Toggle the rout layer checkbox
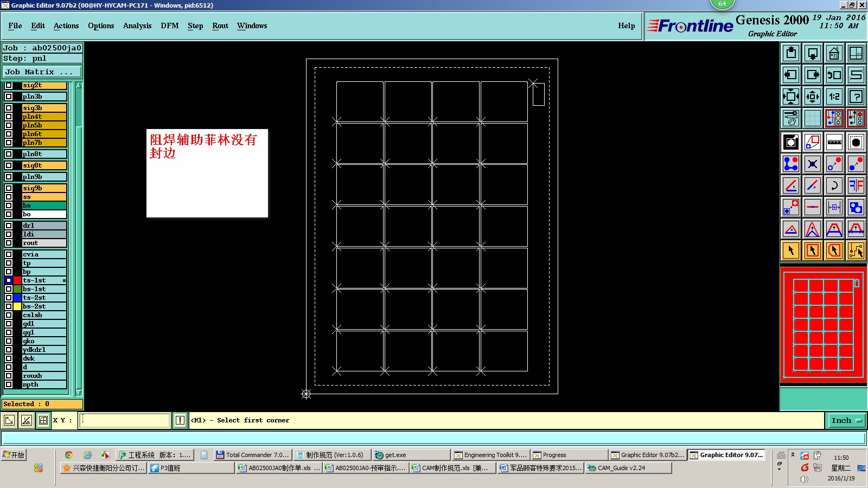Screen dimensions: 868x488 (9, 243)
